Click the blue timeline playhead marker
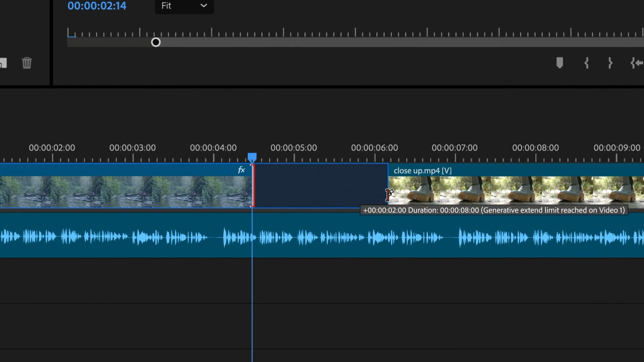This screenshot has height=362, width=644. [x=252, y=157]
